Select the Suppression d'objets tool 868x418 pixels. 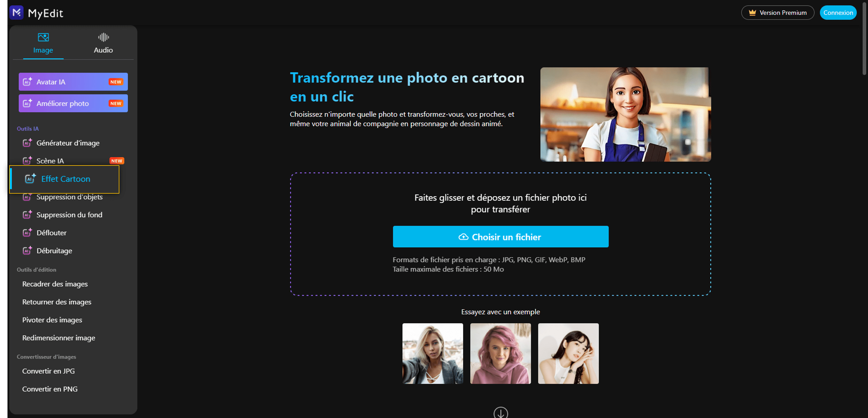(69, 197)
